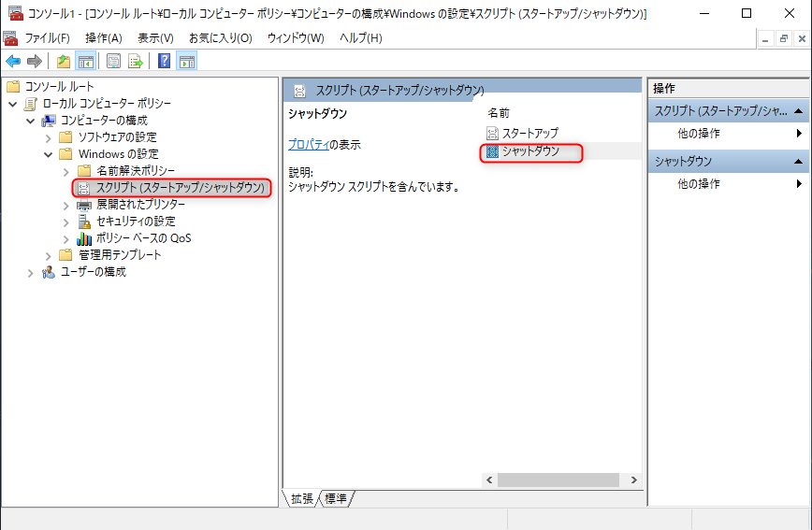Go forward with the gray right arrow

coord(35,61)
